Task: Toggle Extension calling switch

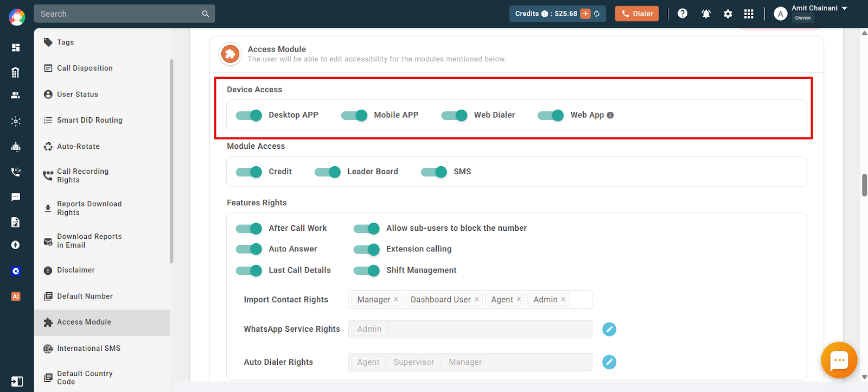Action: click(367, 249)
